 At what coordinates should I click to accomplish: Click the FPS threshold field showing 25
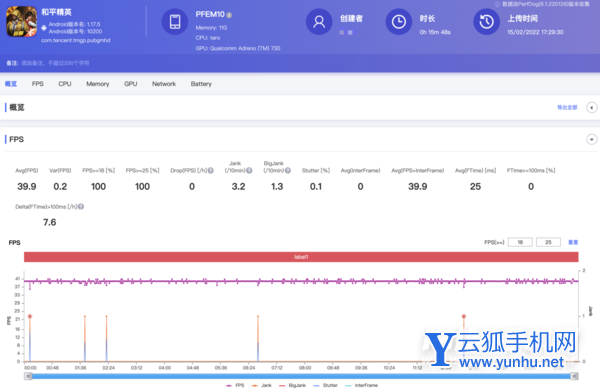(548, 242)
